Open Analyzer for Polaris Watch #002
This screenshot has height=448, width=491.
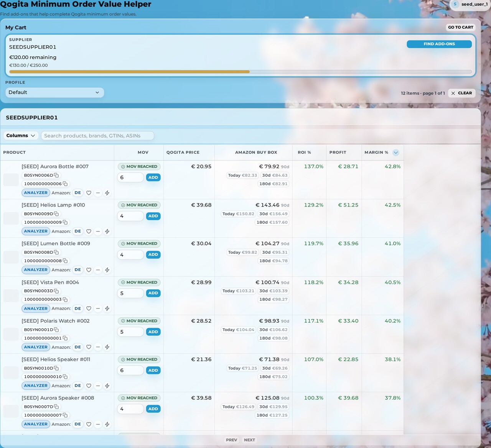coord(36,347)
